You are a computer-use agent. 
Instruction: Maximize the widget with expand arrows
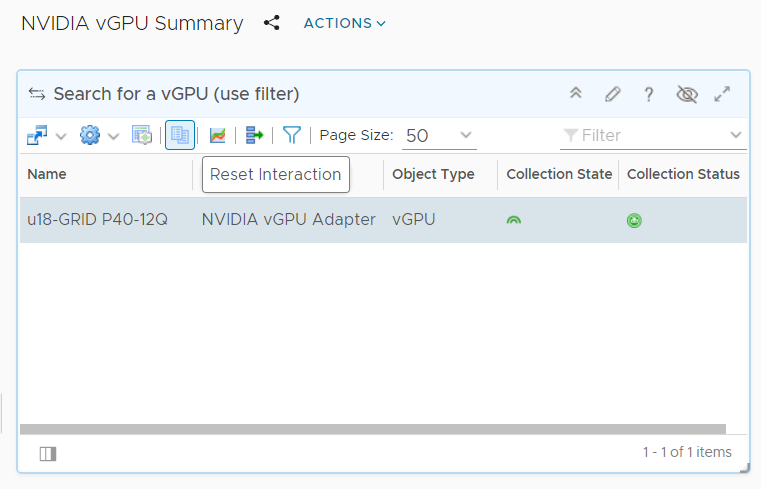click(x=723, y=94)
